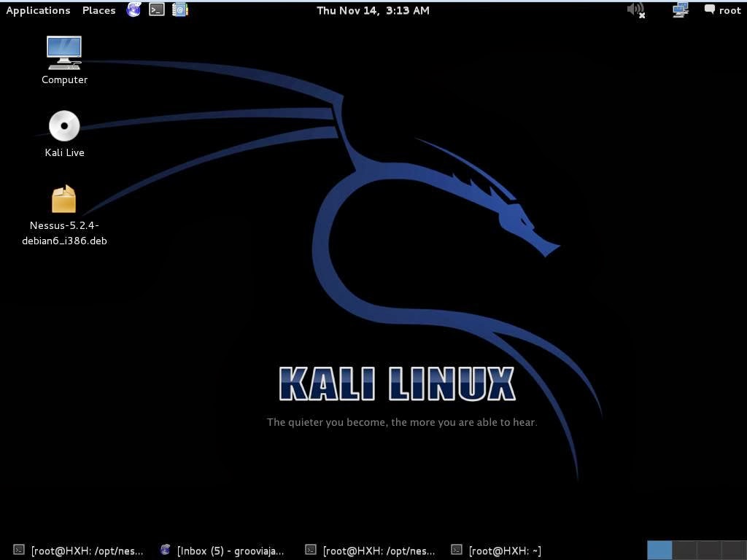Unmute audio via the crossed-out speaker icon

pyautogui.click(x=635, y=9)
